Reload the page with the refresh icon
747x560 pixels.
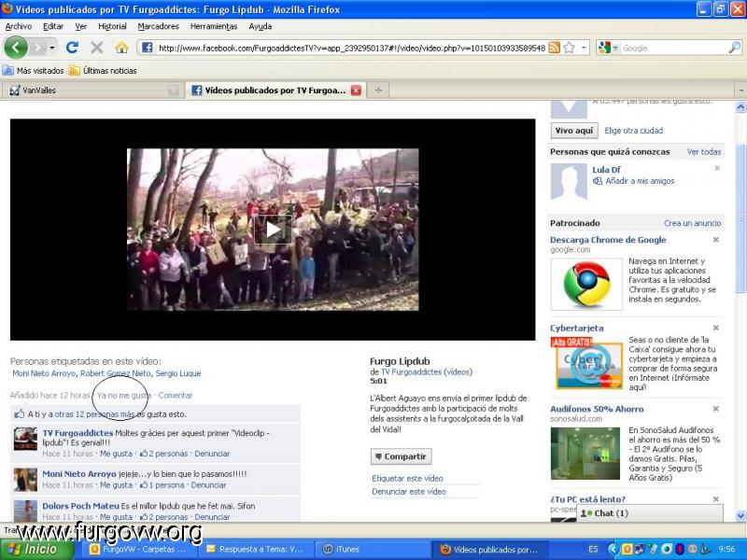72,48
